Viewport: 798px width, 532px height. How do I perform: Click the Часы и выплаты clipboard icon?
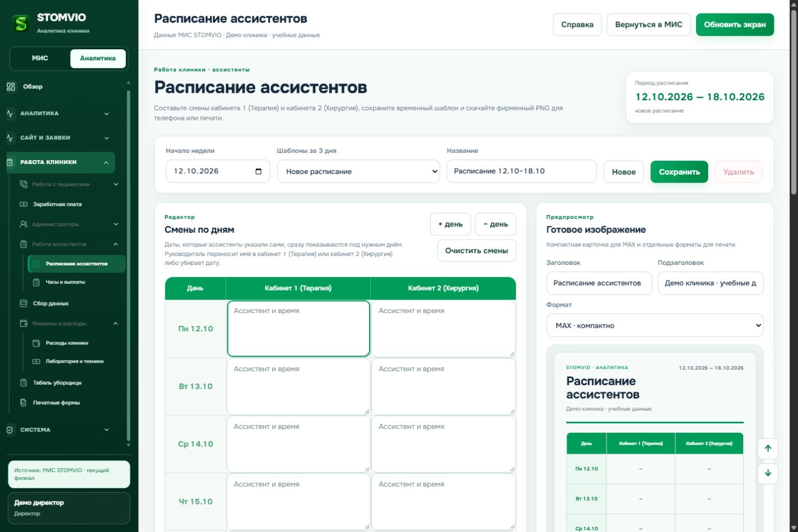pos(36,282)
